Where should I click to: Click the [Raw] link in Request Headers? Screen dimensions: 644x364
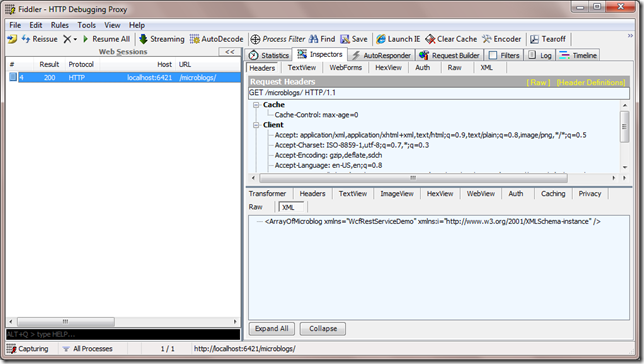[x=538, y=83]
